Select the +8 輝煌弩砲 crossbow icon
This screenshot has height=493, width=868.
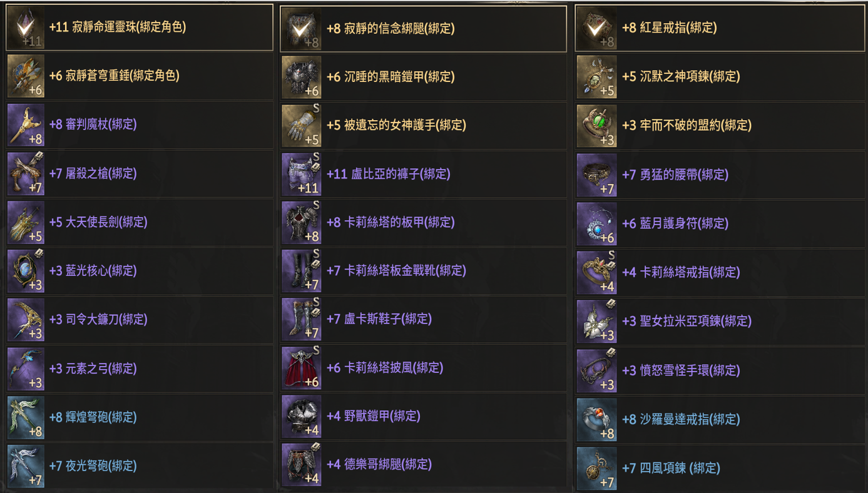26,417
